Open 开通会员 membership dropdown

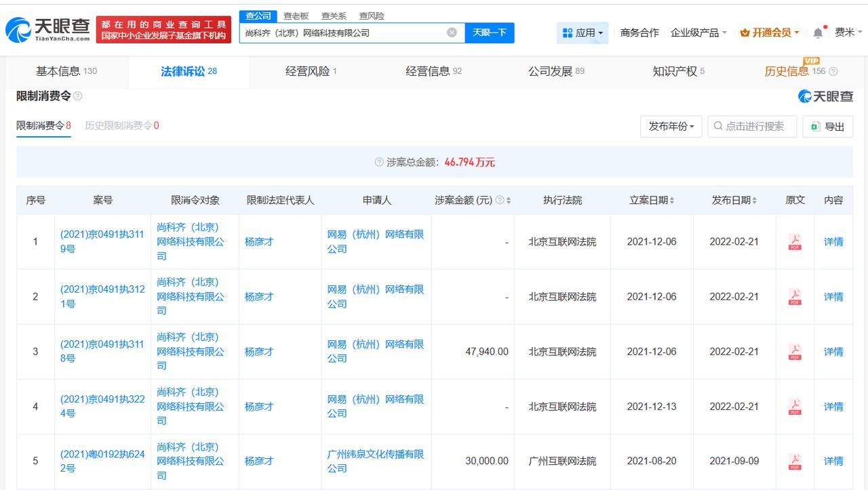(770, 33)
